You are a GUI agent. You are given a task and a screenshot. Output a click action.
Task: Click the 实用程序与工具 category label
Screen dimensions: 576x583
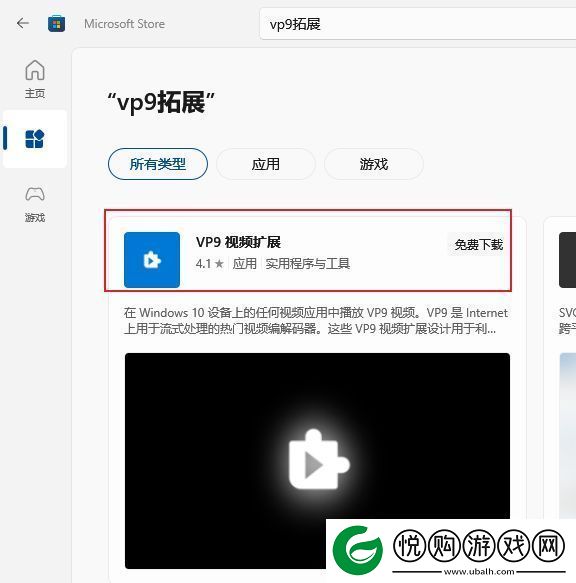tap(308, 264)
